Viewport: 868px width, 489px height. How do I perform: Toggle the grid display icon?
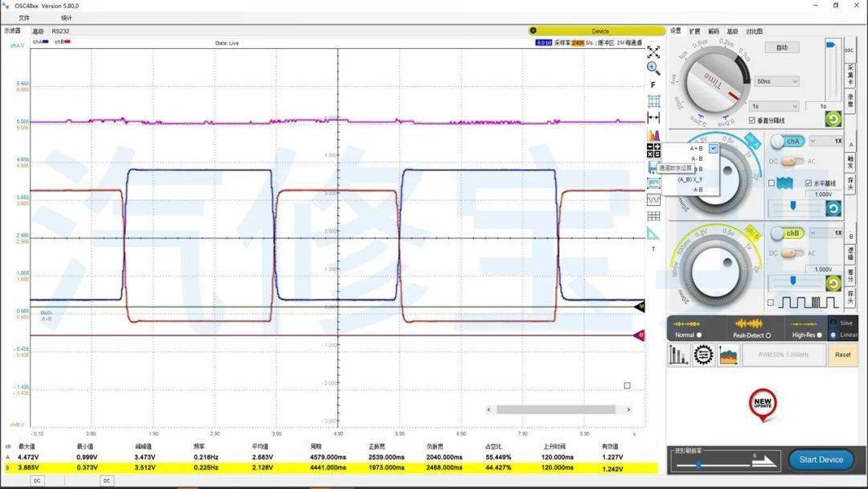[x=653, y=101]
